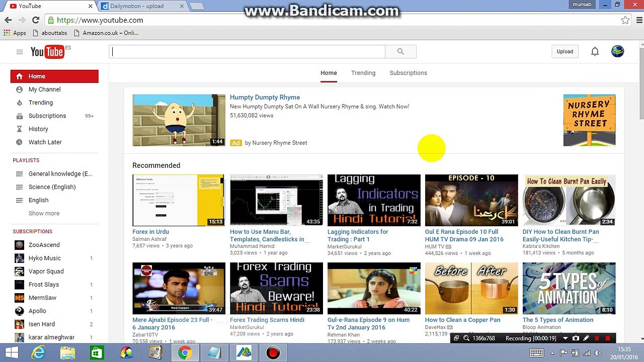
Task: Click the Bandicam magnifier icon
Action: (466, 338)
